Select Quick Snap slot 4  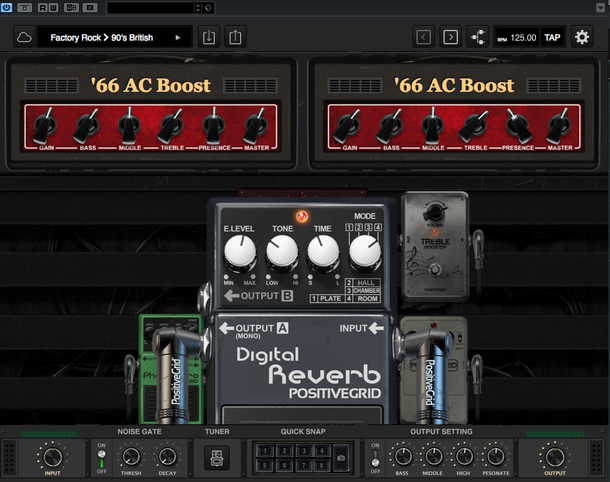point(322,450)
